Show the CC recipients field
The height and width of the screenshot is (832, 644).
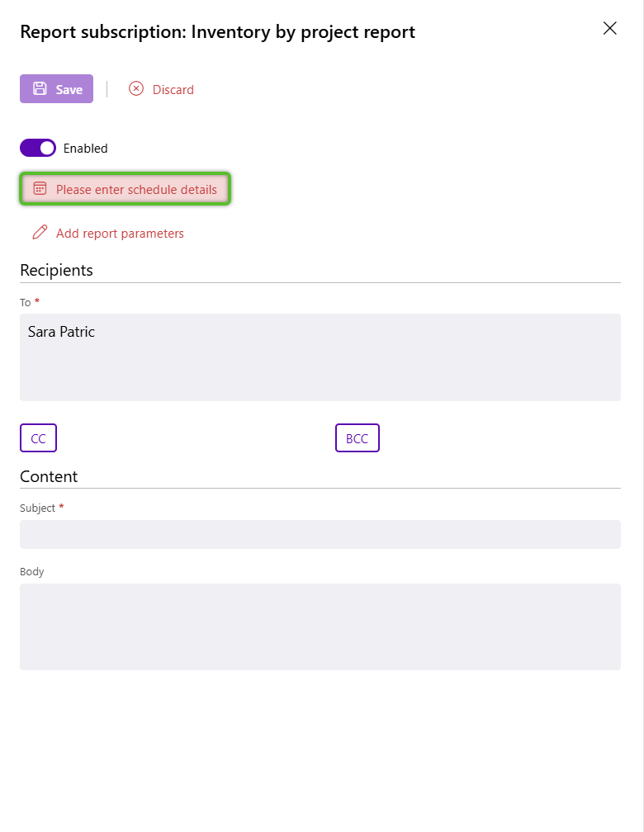[x=38, y=438]
